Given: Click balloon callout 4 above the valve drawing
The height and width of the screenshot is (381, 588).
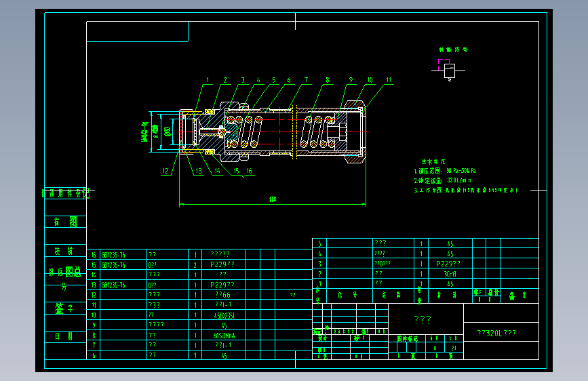Looking at the screenshot, I should (258, 80).
